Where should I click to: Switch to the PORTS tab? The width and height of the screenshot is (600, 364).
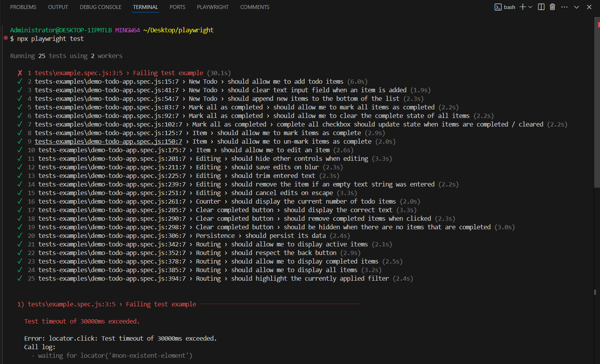tap(177, 7)
